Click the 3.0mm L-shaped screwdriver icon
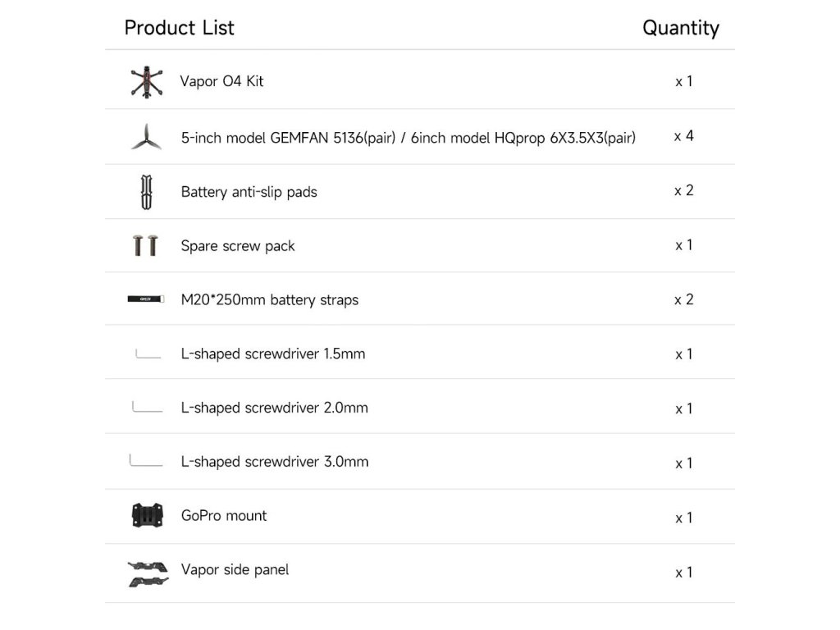This screenshot has height=630, width=840. [145, 461]
